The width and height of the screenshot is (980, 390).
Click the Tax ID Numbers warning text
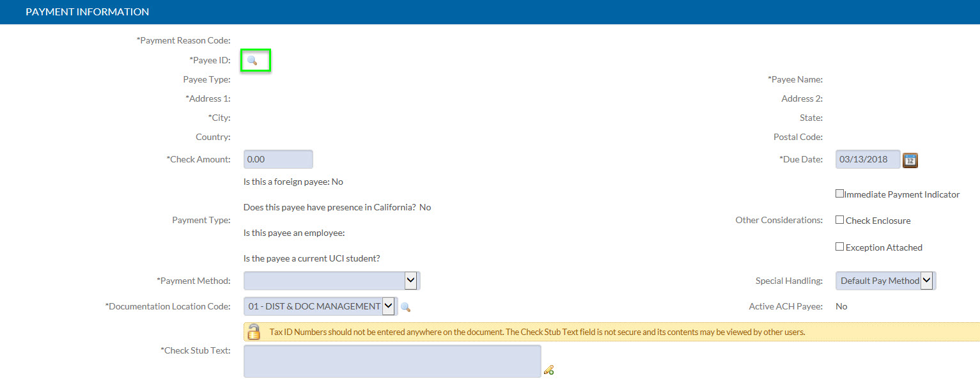click(x=537, y=332)
